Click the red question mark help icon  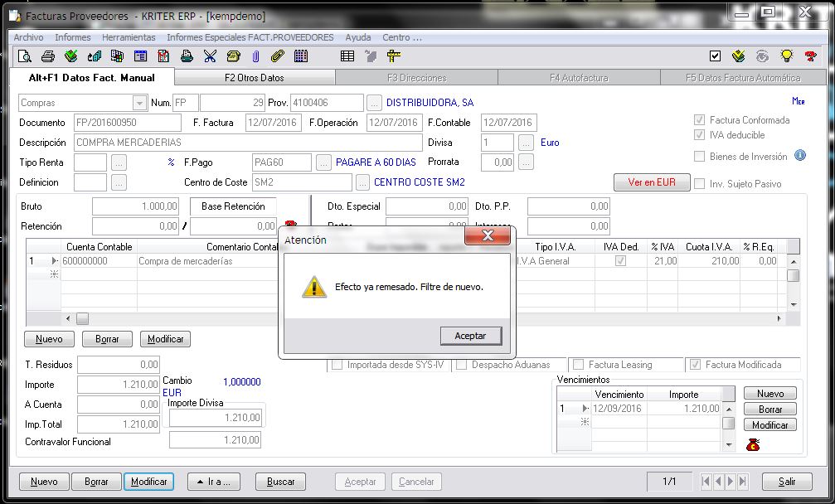[810, 56]
